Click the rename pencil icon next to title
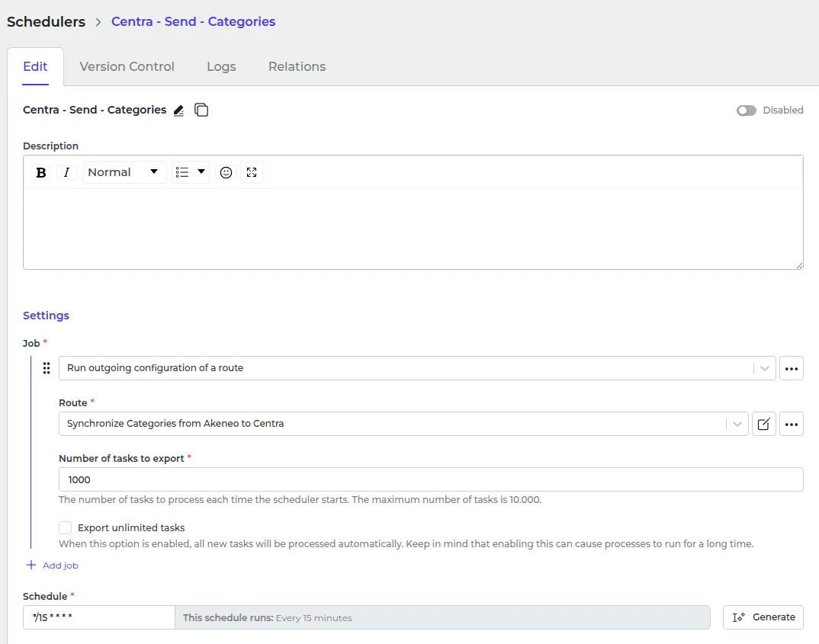The width and height of the screenshot is (819, 644). [178, 111]
